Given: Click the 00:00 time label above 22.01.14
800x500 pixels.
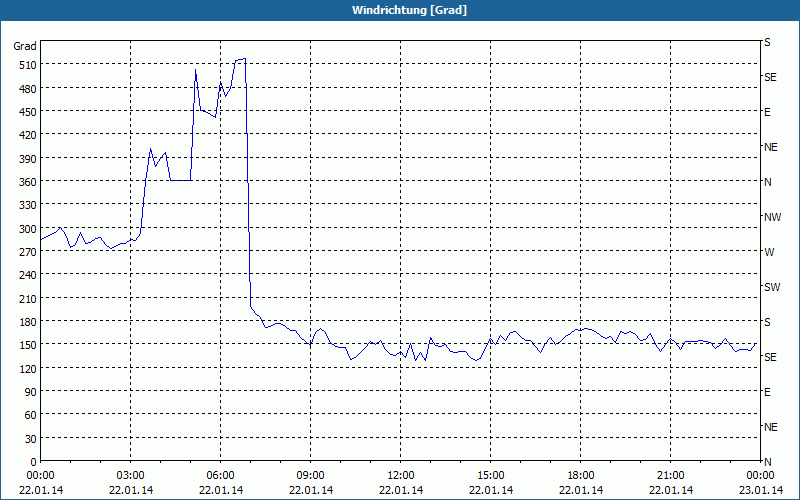Looking at the screenshot, I should [40, 476].
